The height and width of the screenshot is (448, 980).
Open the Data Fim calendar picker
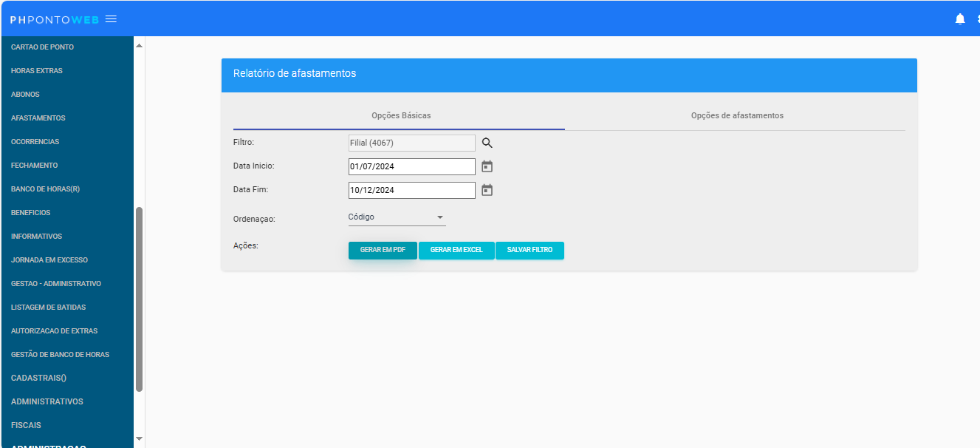[486, 190]
